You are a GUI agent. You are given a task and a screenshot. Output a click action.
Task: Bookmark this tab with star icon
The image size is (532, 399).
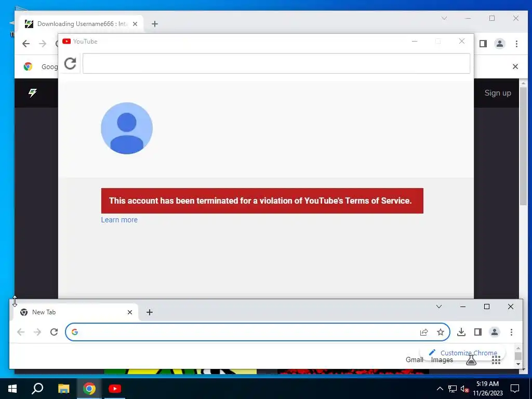tap(441, 332)
